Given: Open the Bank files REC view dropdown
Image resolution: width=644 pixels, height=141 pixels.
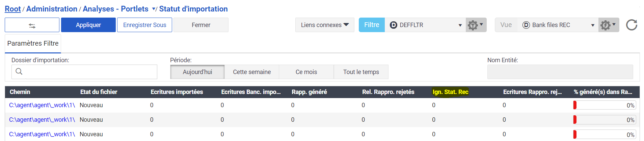Looking at the screenshot, I should (592, 25).
